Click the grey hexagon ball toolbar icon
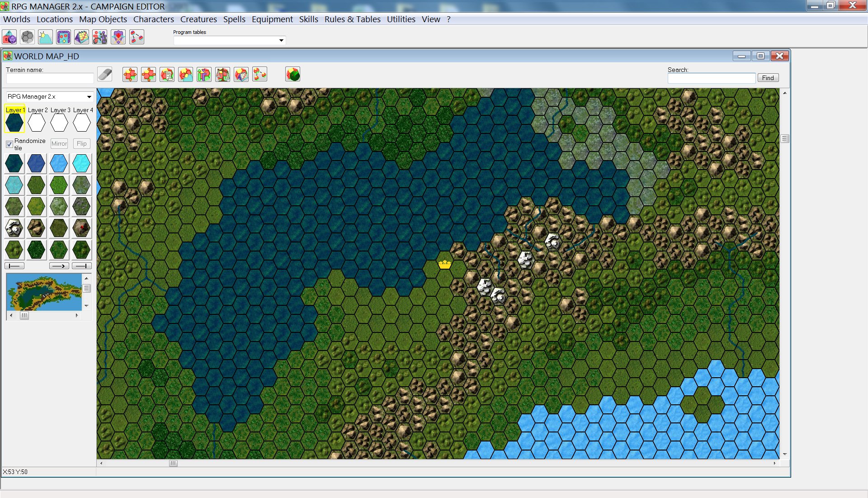Screen dimensions: 868x498 [x=28, y=37]
